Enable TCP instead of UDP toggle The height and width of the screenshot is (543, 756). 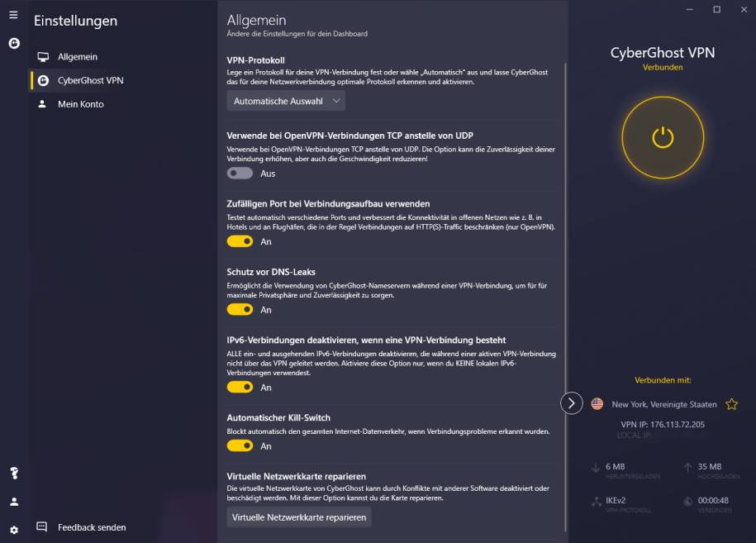pyautogui.click(x=240, y=173)
